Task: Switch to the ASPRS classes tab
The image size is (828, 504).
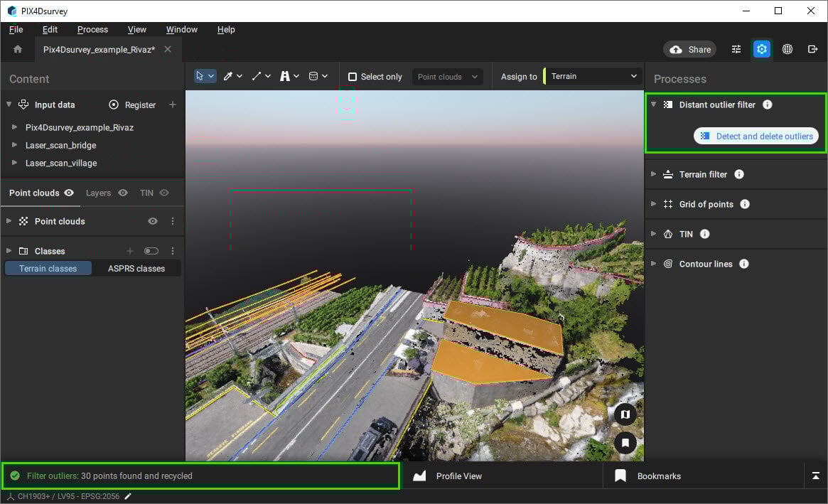Action: (136, 268)
